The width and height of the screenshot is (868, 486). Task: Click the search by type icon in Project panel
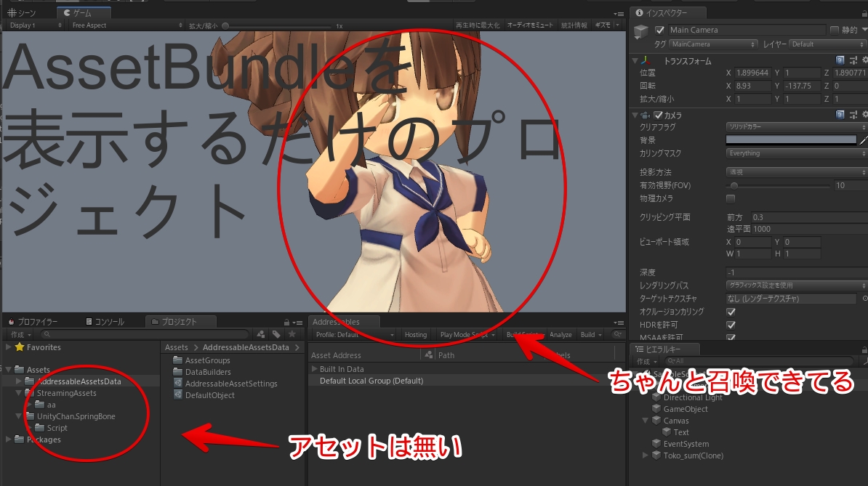coord(259,333)
